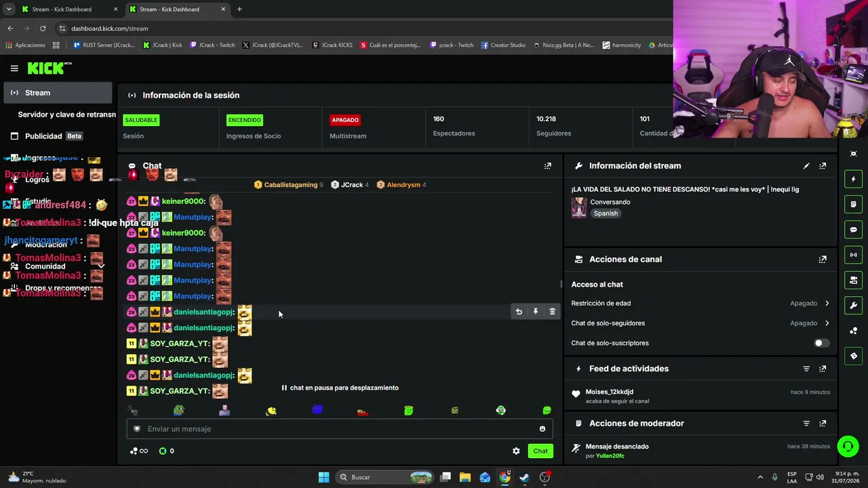This screenshot has height=488, width=868.
Task: Open a new browser tab
Action: click(239, 9)
